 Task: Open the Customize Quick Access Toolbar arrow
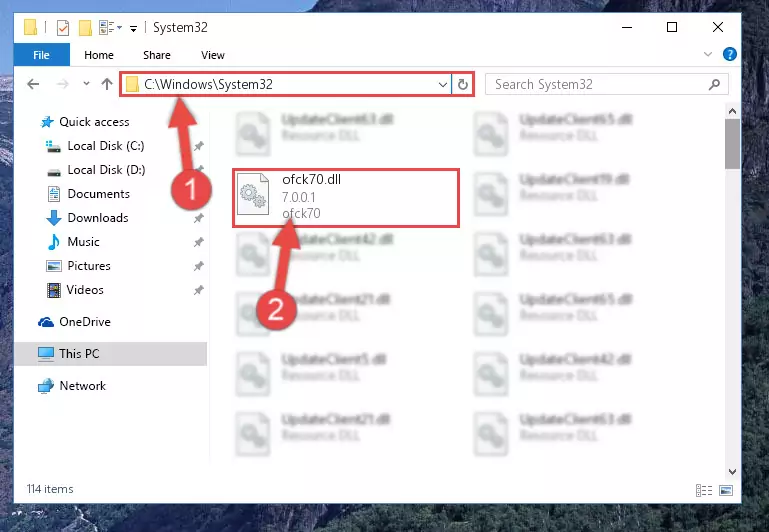pyautogui.click(x=133, y=28)
